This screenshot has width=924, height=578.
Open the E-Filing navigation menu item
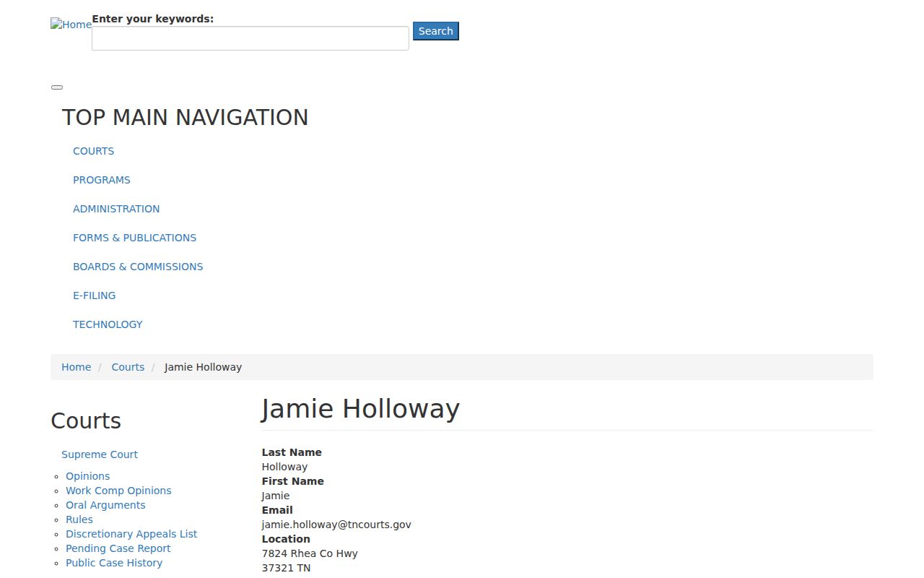click(x=94, y=296)
